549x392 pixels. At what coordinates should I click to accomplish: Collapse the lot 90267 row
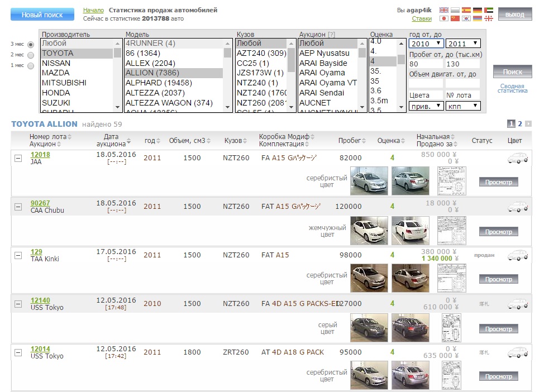[x=18, y=207]
